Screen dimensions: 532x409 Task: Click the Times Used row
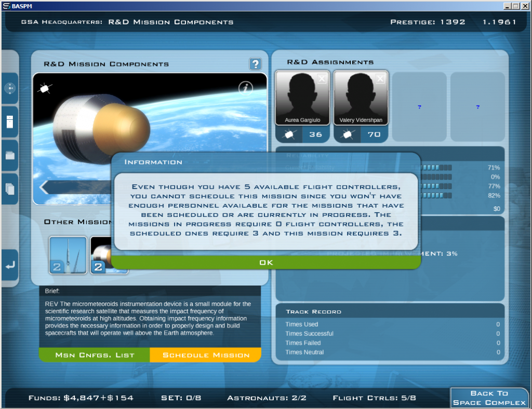(392, 324)
